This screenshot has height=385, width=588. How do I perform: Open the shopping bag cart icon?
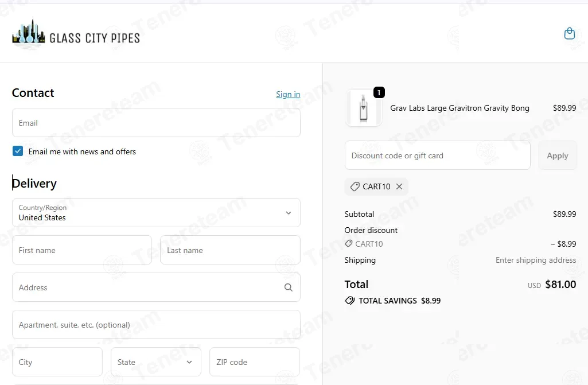tap(569, 33)
